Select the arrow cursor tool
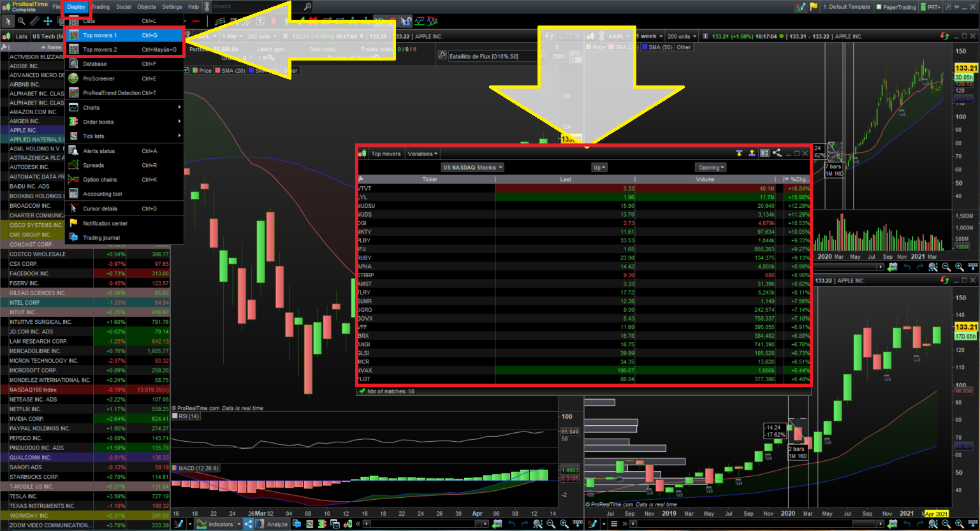This screenshot has width=980, height=531. (8, 21)
